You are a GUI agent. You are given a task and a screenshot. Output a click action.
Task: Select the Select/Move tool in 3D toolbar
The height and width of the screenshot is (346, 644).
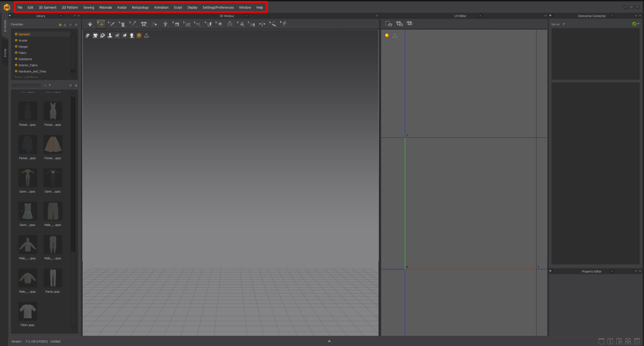[101, 24]
